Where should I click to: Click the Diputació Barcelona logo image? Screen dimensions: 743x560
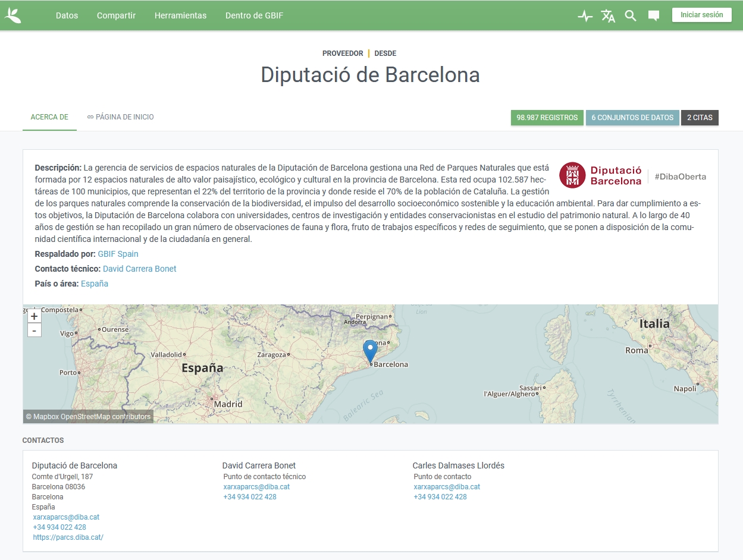pos(632,175)
